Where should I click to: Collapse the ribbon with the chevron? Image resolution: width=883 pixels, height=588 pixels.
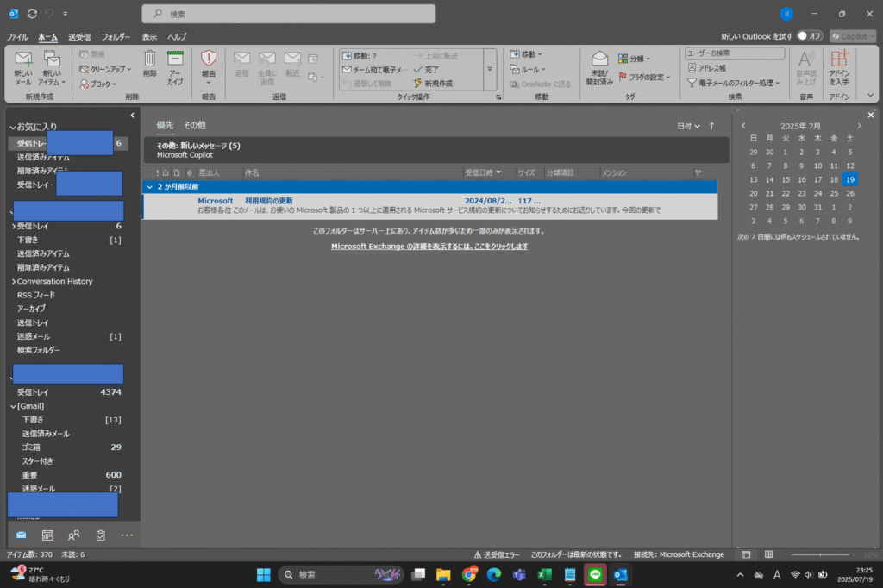click(870, 96)
